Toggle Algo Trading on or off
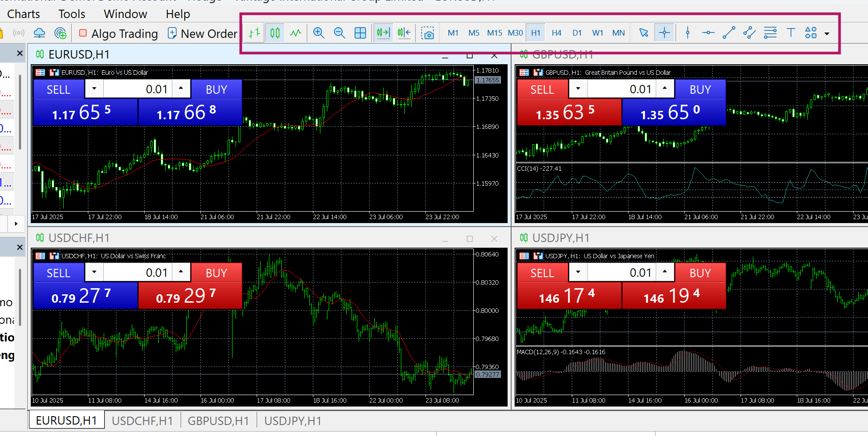The image size is (868, 436). tap(118, 33)
